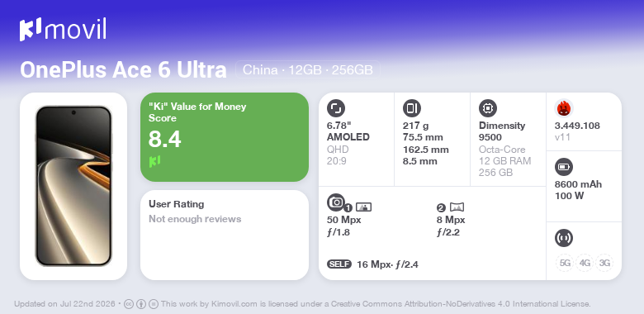Click the main lens icon next to 1

(x=363, y=207)
